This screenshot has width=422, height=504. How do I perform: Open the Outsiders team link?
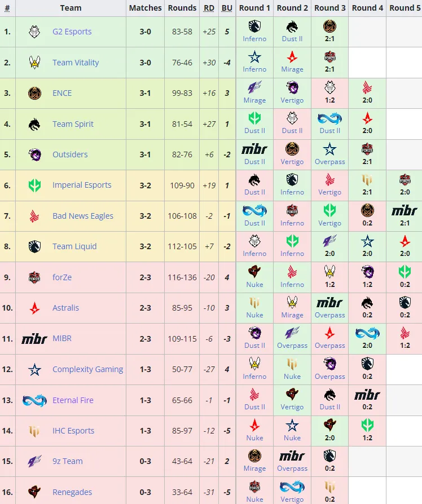[x=70, y=154]
